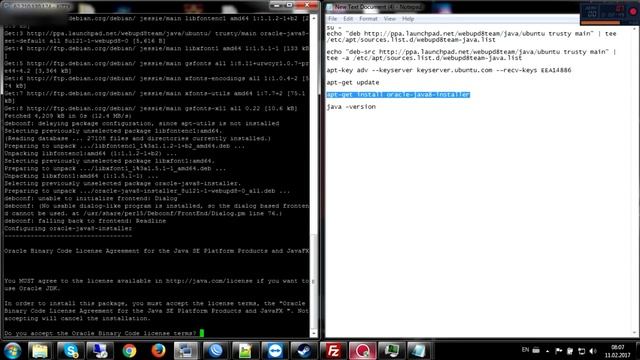Show hidden tray icons arrow
Screen dimensions: 640x360
(x=547, y=351)
